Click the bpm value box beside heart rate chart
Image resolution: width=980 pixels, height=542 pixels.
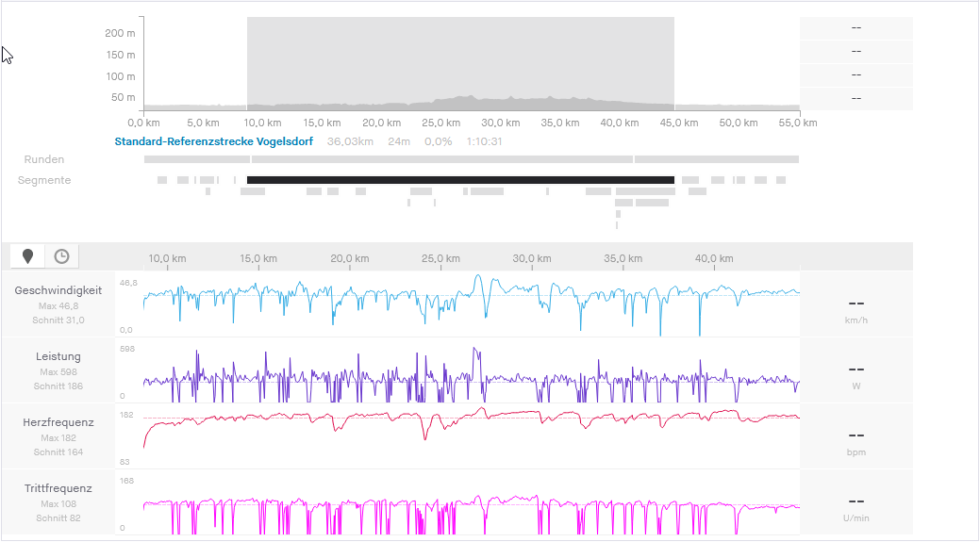[x=856, y=437]
